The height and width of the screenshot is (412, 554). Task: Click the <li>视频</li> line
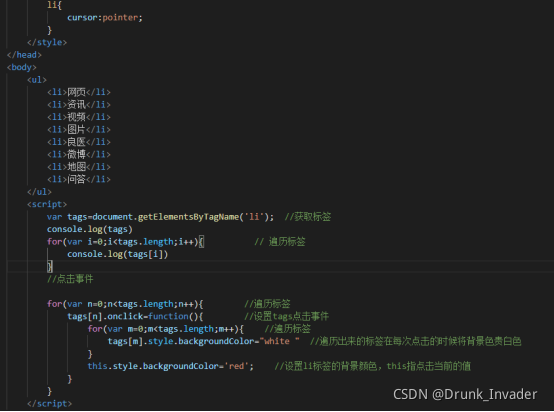pyautogui.click(x=79, y=117)
